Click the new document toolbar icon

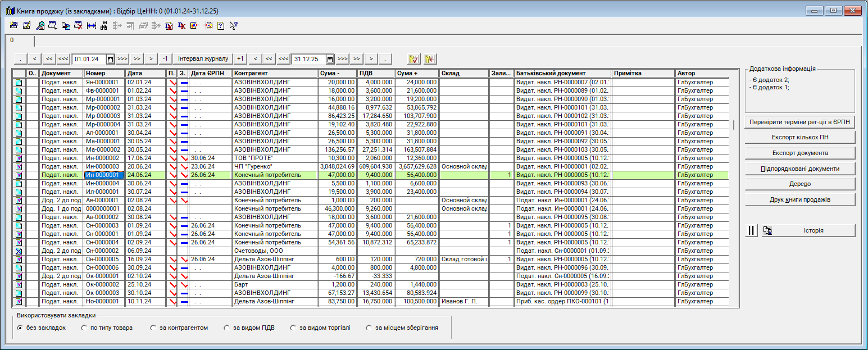[x=13, y=25]
